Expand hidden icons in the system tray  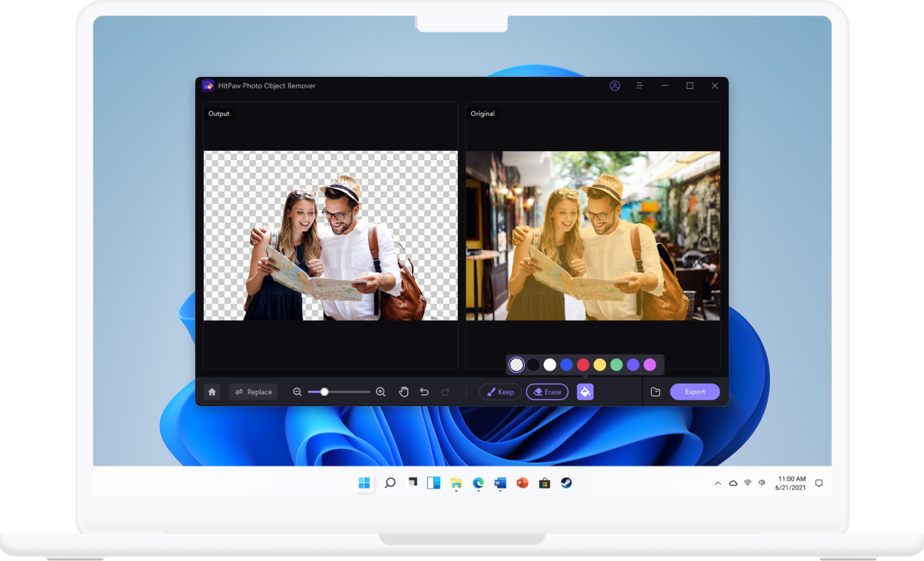click(718, 483)
